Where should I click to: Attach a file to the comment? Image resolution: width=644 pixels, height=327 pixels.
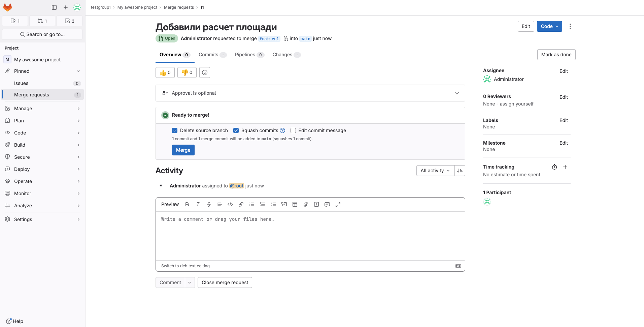[x=305, y=204]
